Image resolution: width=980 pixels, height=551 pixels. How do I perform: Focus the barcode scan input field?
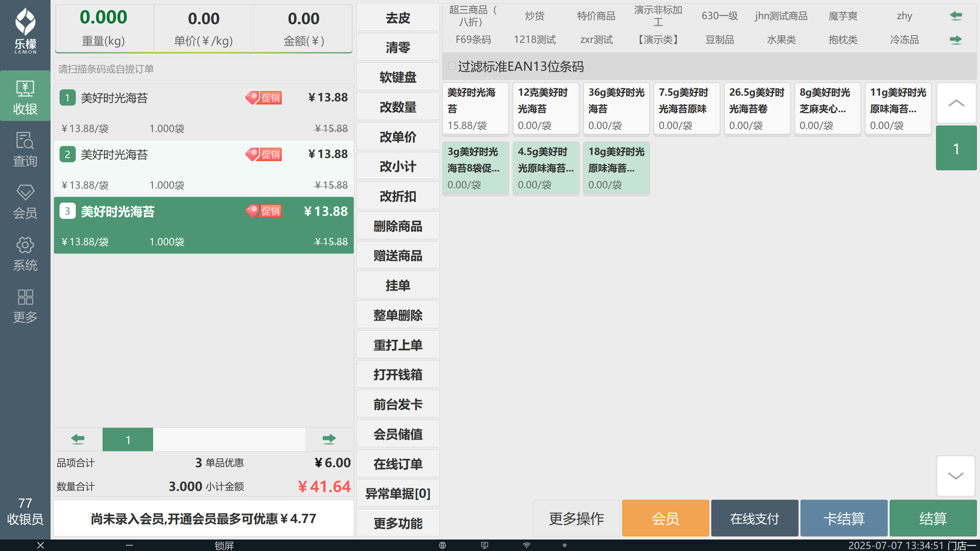pyautogui.click(x=204, y=69)
